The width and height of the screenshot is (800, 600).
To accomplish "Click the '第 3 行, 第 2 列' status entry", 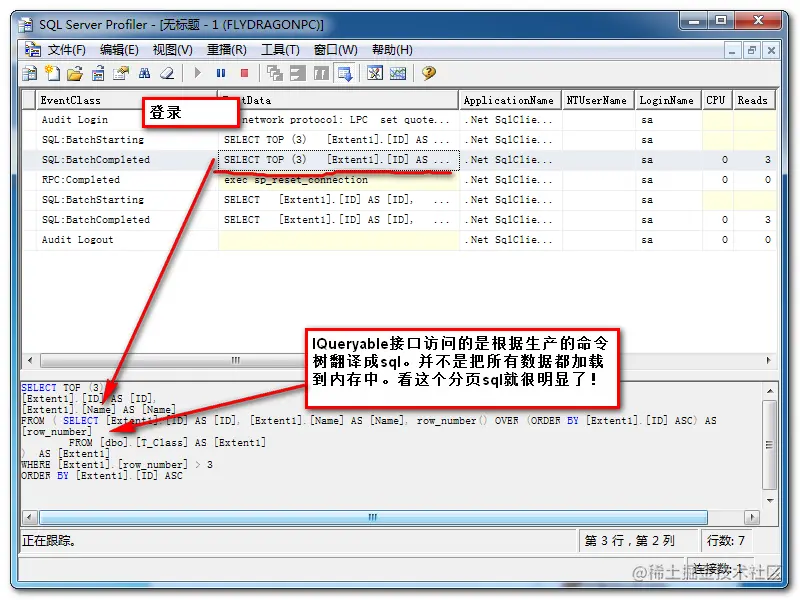I will coord(630,541).
